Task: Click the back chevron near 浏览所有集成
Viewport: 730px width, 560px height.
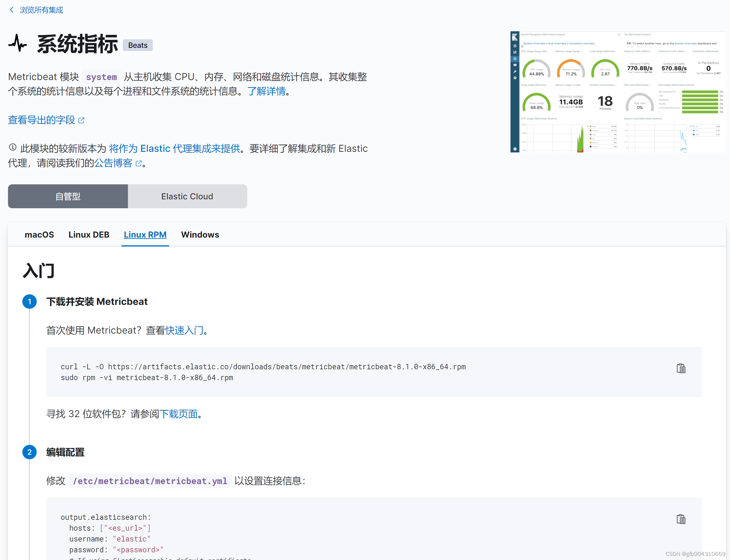Action: [12, 10]
